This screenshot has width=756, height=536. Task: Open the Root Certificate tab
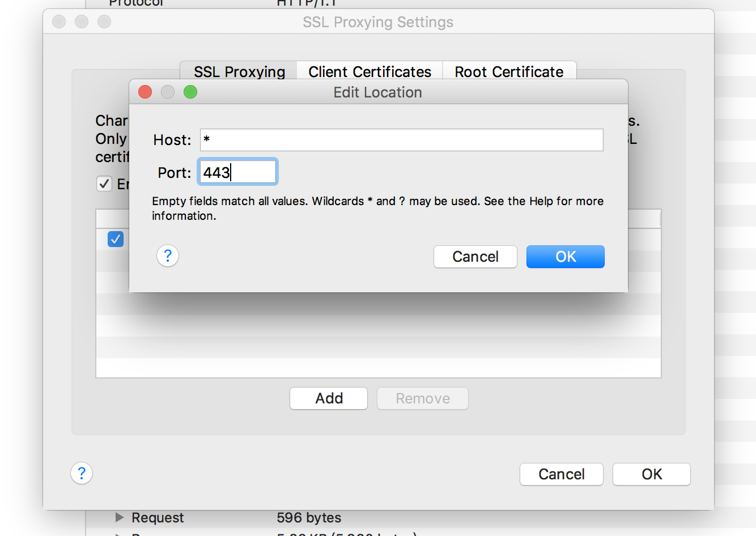tap(509, 71)
